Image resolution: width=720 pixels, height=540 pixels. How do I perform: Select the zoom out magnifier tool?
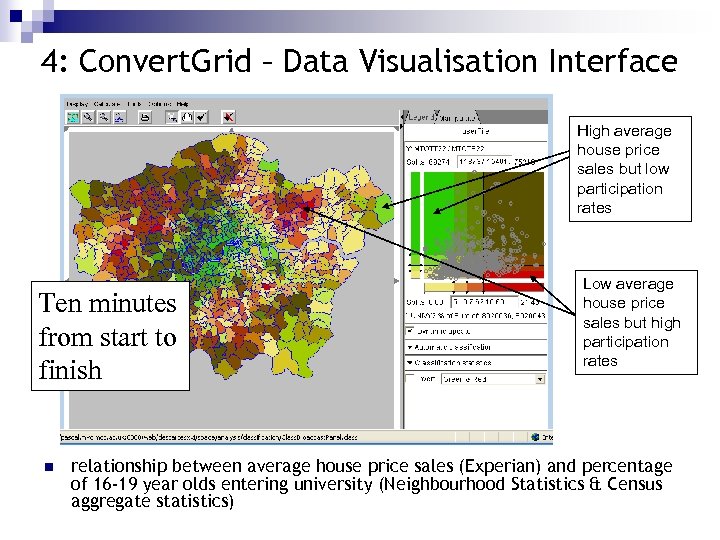(x=104, y=118)
